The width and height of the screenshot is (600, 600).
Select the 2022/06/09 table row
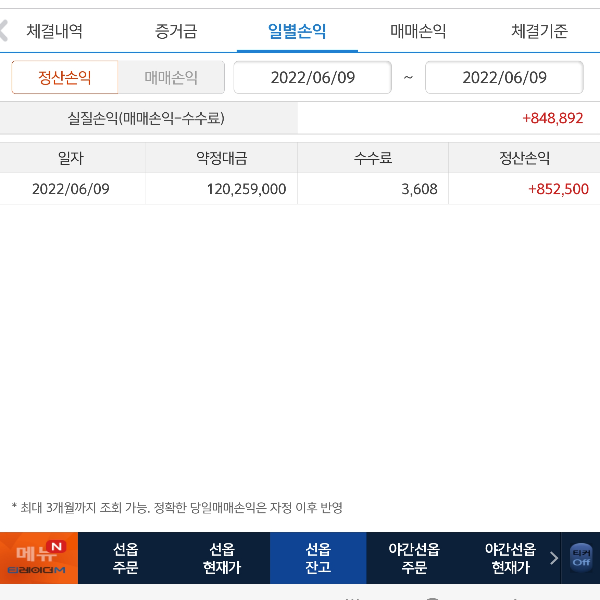point(300,188)
